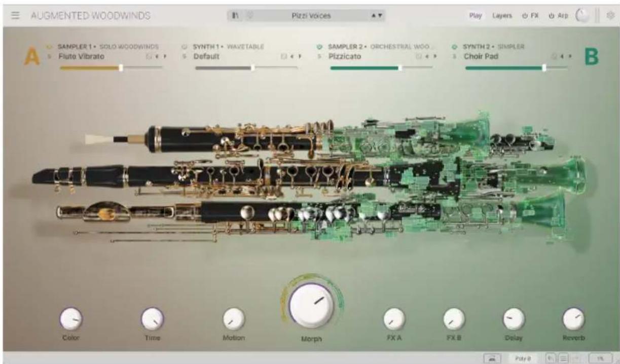Select previous preset for Synth 1 Default
Viewport: 620px width, 364px height.
pyautogui.click(x=293, y=56)
